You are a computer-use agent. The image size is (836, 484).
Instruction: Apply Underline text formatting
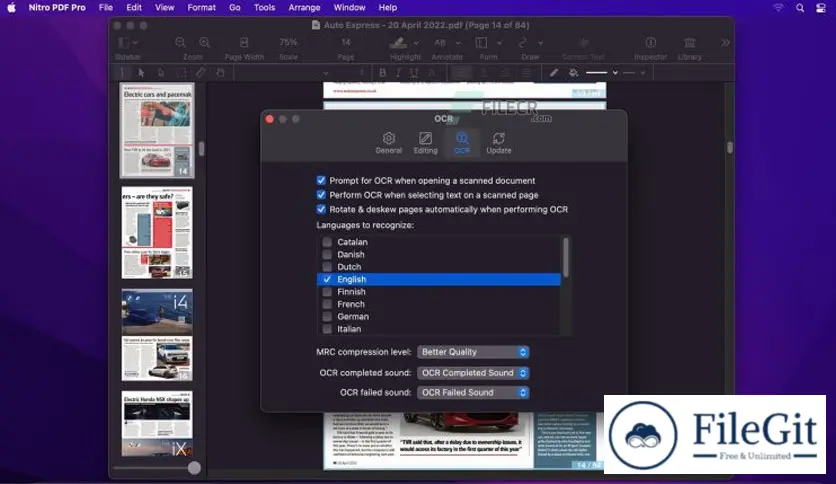point(414,73)
